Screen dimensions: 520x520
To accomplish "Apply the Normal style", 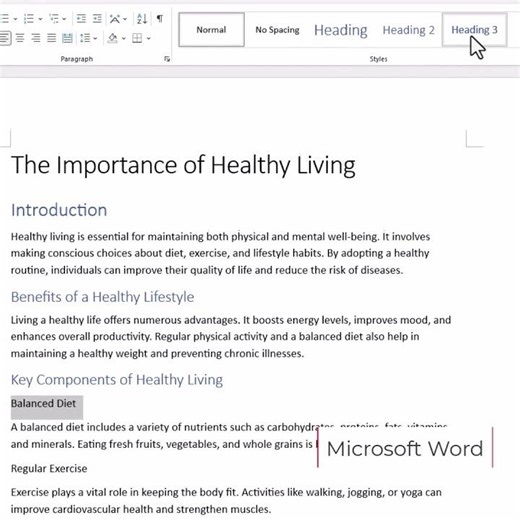I will 211,30.
